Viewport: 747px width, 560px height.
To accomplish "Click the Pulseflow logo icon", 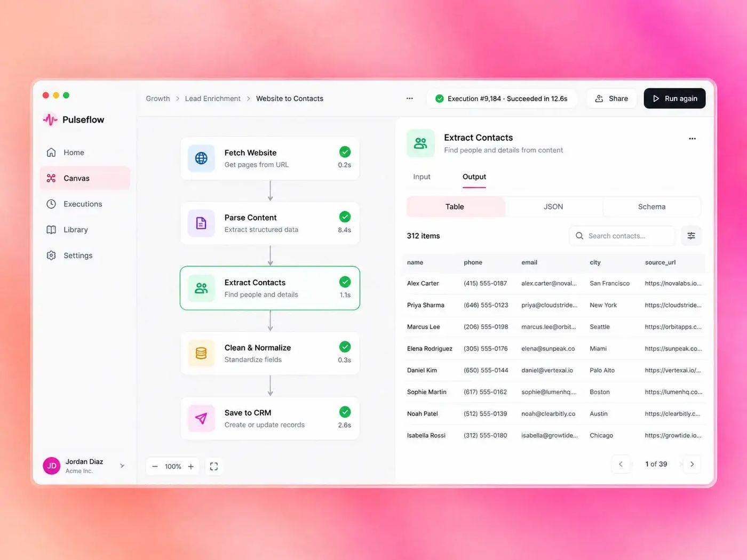I will click(x=50, y=119).
